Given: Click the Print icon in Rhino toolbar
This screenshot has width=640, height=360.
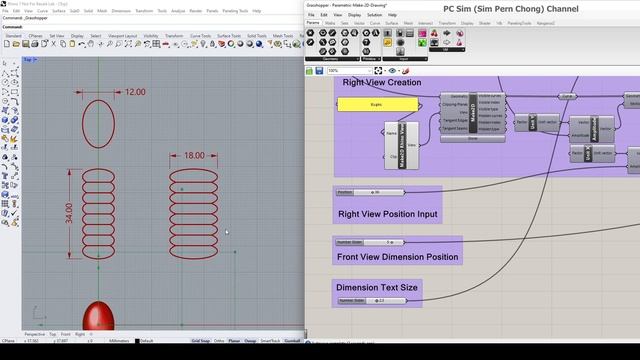Looking at the screenshot, I should click(x=35, y=44).
